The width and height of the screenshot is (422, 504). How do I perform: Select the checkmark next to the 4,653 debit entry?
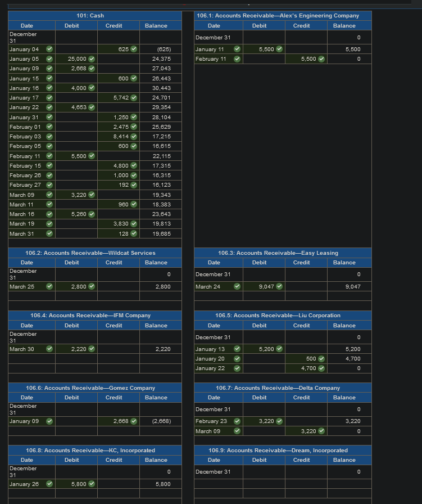tap(92, 107)
